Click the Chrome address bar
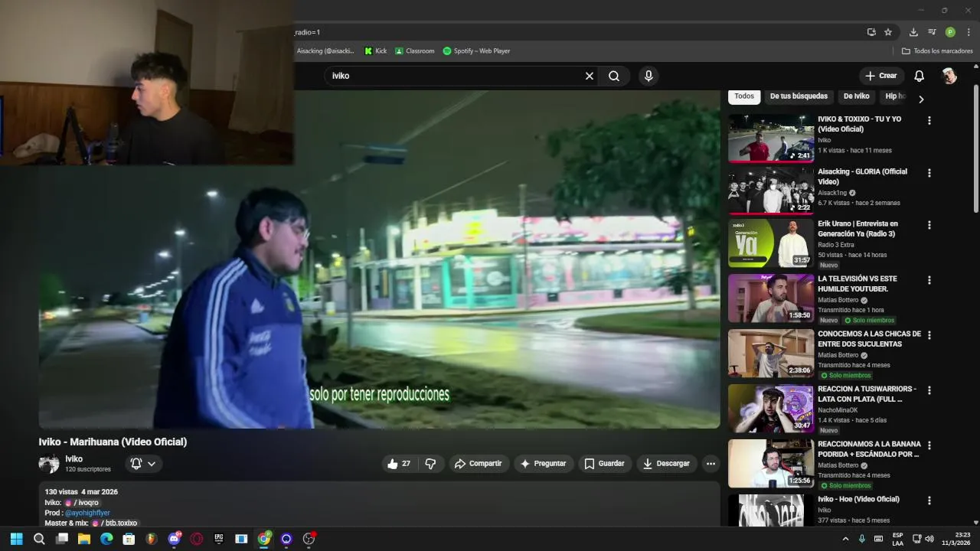The height and width of the screenshot is (551, 980). 578,32
